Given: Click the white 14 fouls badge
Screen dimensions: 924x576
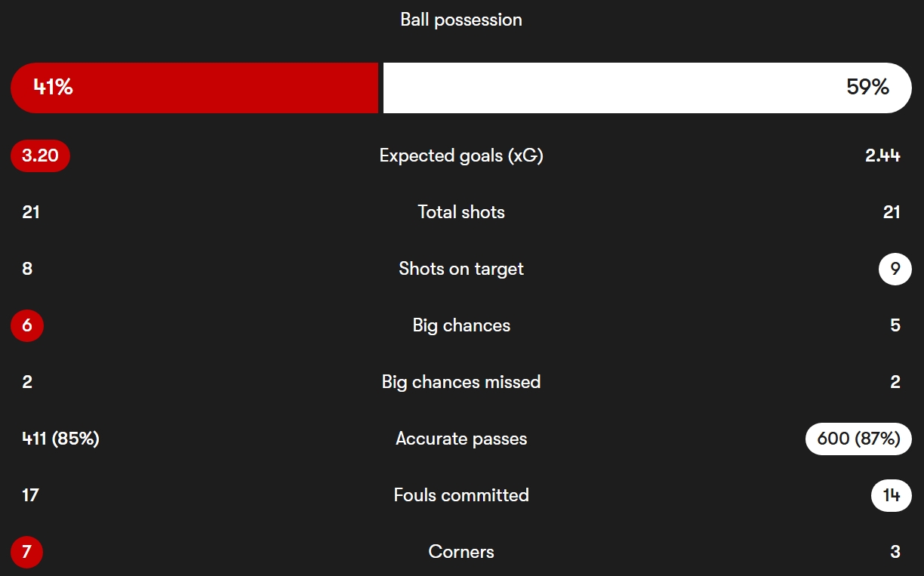Looking at the screenshot, I should point(892,495).
